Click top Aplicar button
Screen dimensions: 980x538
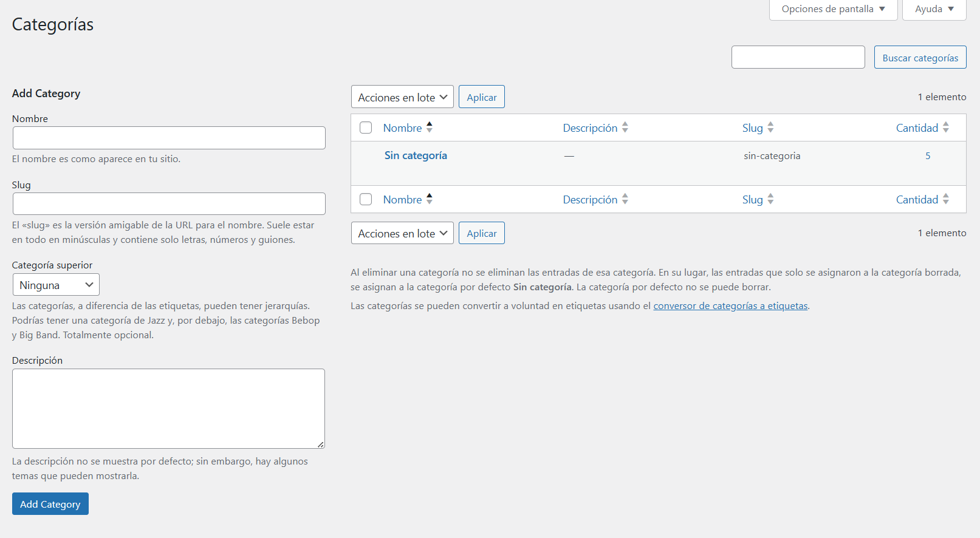[482, 97]
